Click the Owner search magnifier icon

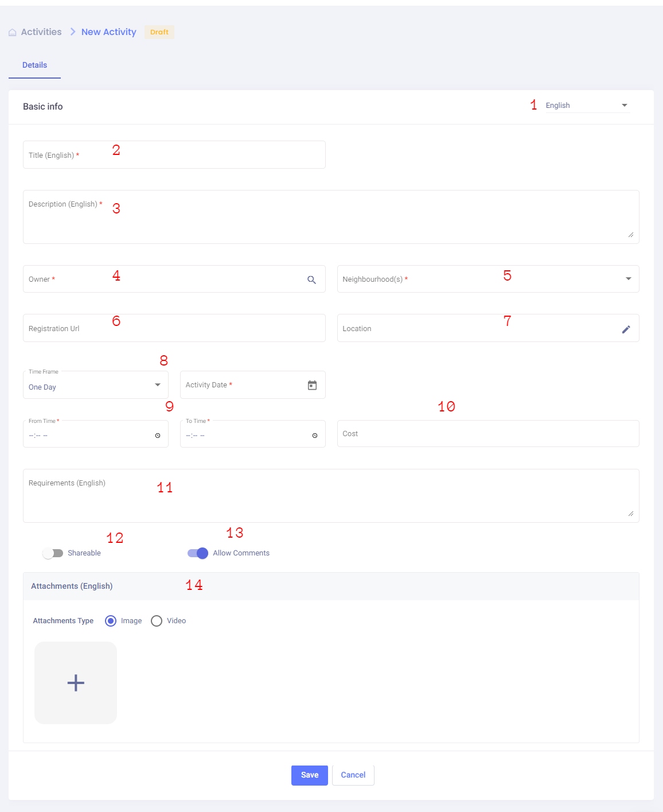point(311,279)
